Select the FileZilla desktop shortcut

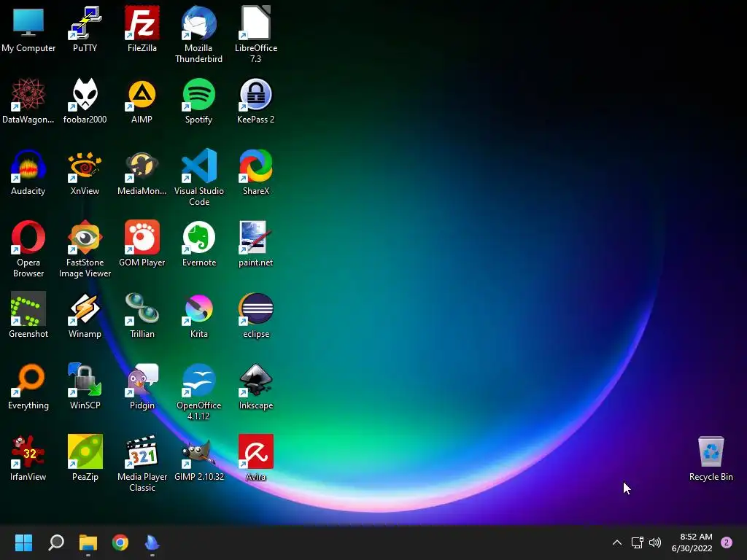click(142, 29)
